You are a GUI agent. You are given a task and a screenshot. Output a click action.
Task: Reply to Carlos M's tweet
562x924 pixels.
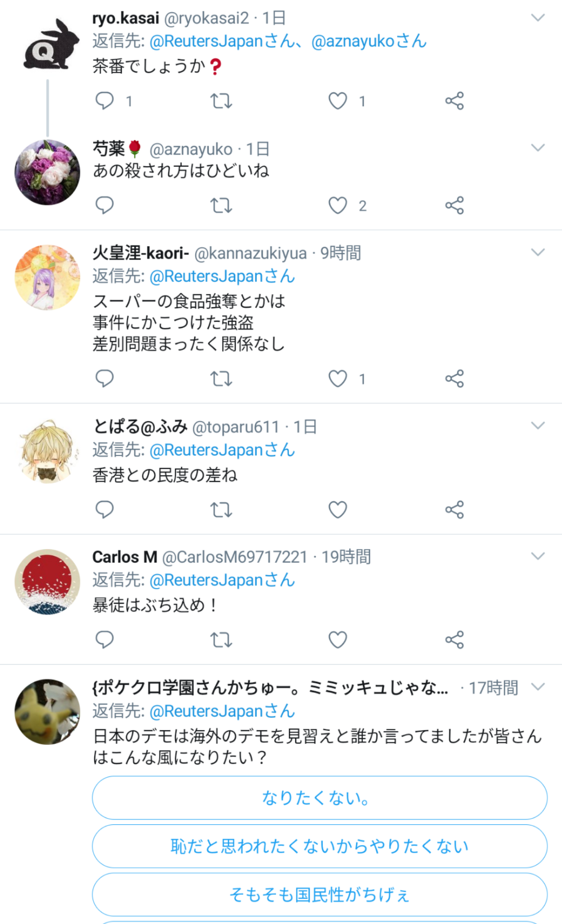coord(104,640)
